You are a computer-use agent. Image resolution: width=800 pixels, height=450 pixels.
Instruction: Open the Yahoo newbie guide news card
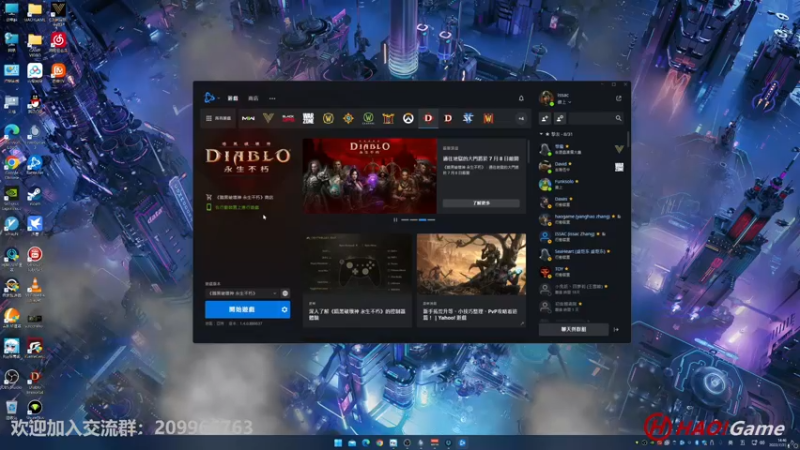471,280
